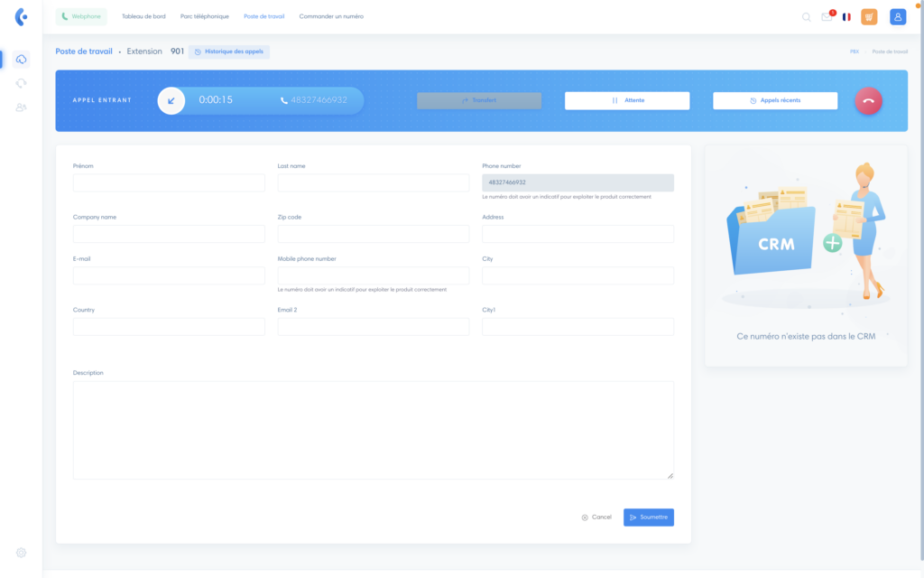Viewport: 924px width, 578px height.
Task: Click the red hang-up call button
Action: coord(868,101)
